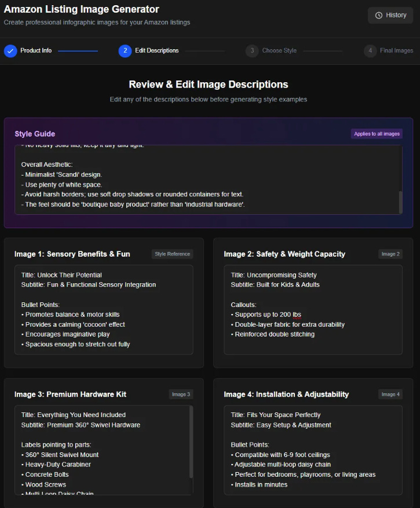Edit Image 4 Installation description box
420x508 pixels.
(313, 450)
